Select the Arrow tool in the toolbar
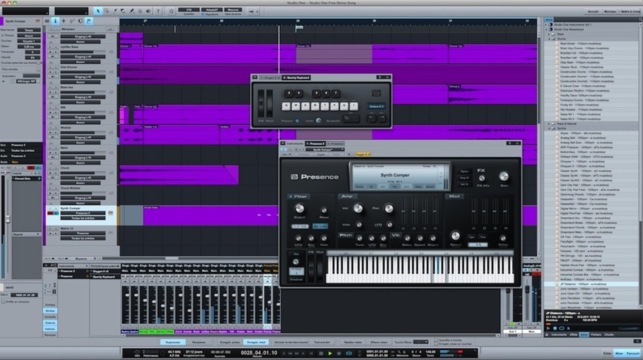Screen dimensions: 643x360 coord(98,11)
